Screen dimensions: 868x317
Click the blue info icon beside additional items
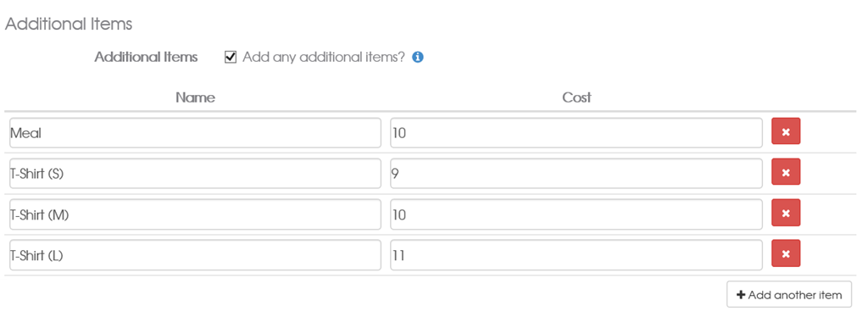(418, 57)
